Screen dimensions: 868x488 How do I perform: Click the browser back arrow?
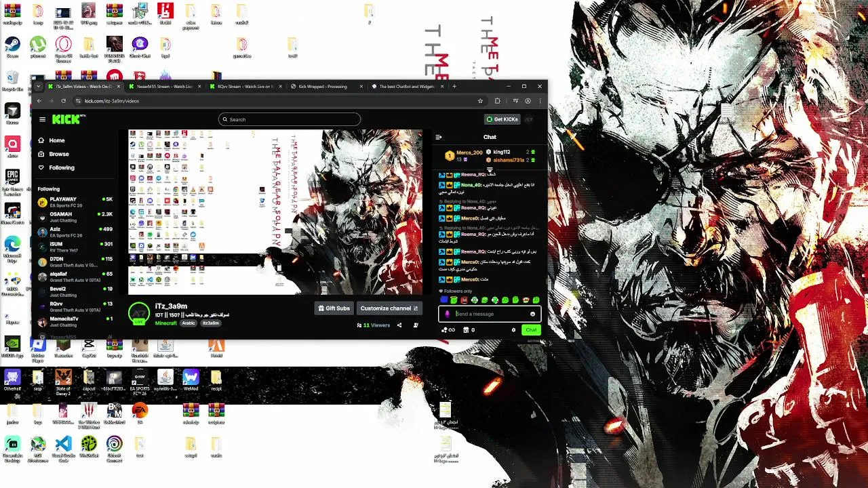click(x=39, y=101)
